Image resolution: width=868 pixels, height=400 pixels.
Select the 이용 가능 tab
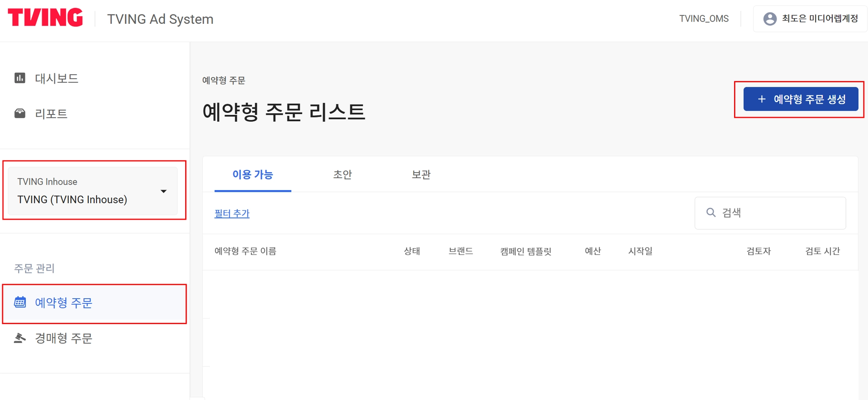click(253, 174)
